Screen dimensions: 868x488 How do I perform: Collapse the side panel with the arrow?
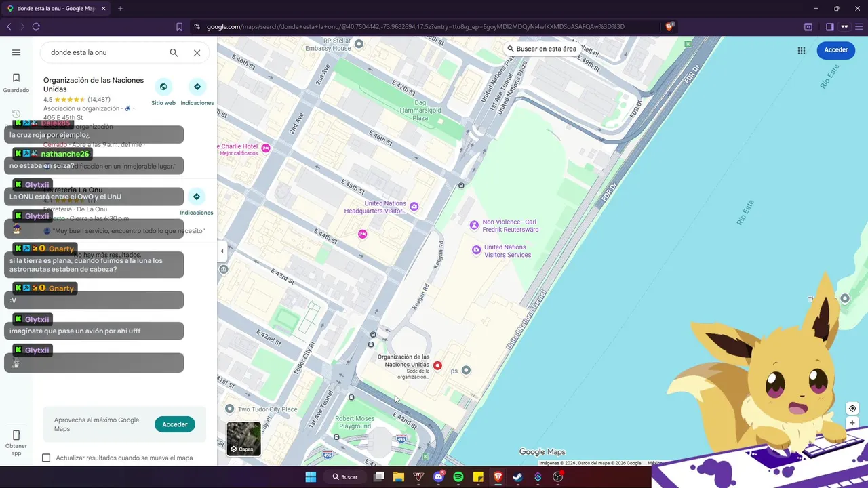(x=222, y=251)
